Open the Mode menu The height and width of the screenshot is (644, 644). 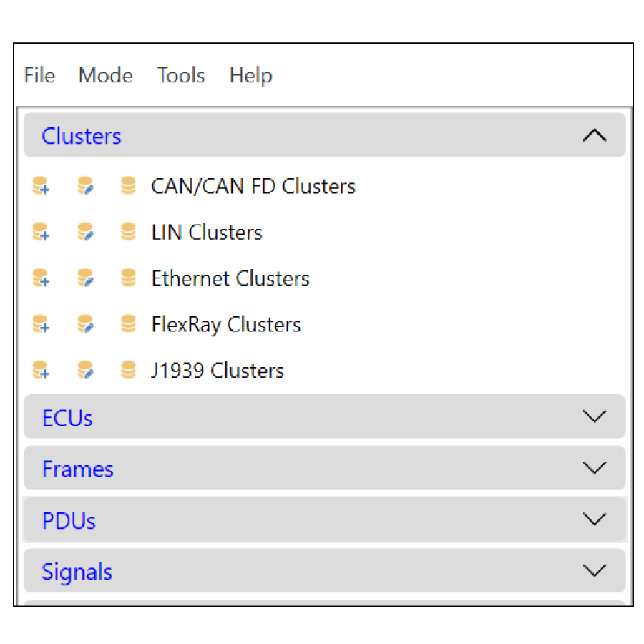pos(106,76)
